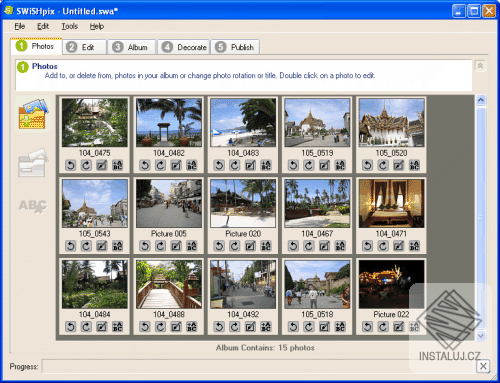
Task: Click the add photos folder icon
Action: tap(33, 114)
